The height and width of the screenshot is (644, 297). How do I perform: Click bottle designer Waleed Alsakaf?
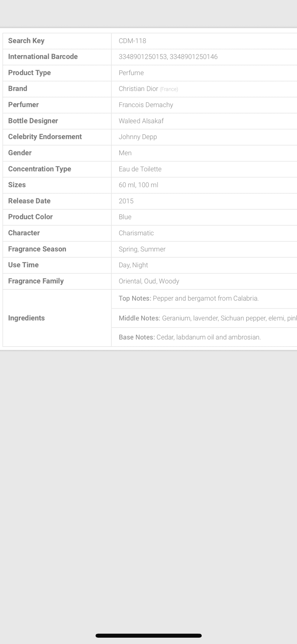click(x=141, y=121)
